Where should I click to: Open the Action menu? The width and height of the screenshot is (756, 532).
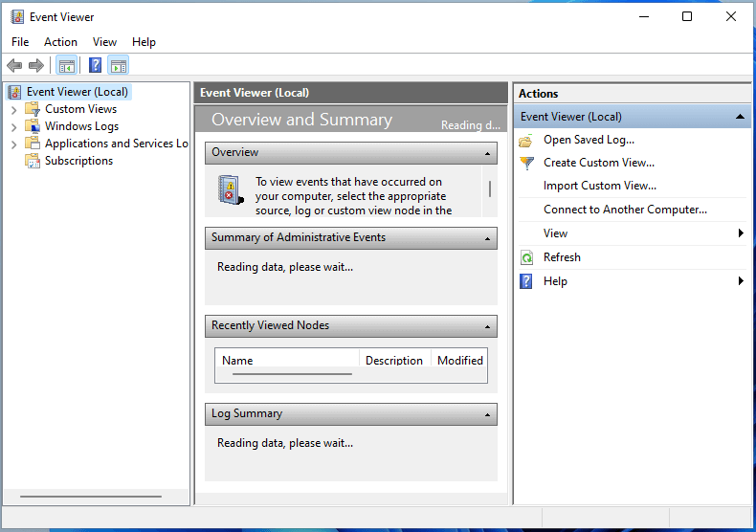[60, 42]
